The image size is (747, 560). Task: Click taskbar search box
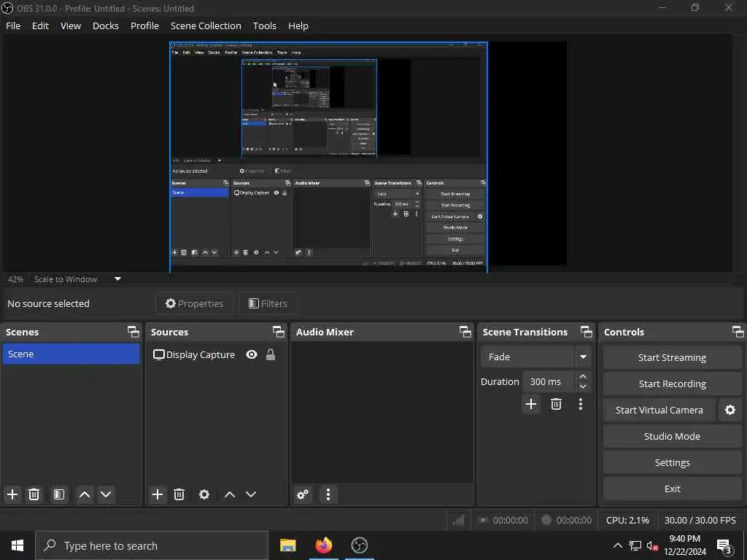tap(152, 545)
